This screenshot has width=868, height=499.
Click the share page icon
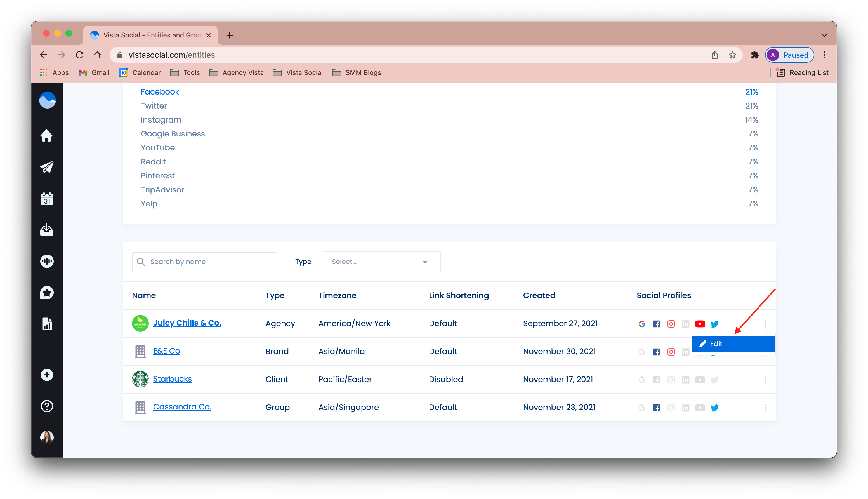pyautogui.click(x=714, y=55)
